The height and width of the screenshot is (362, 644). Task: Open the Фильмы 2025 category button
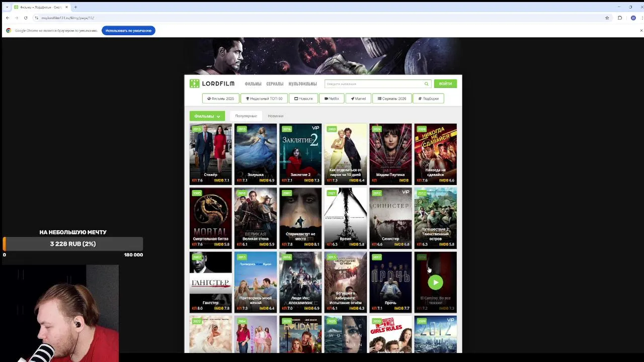click(220, 99)
